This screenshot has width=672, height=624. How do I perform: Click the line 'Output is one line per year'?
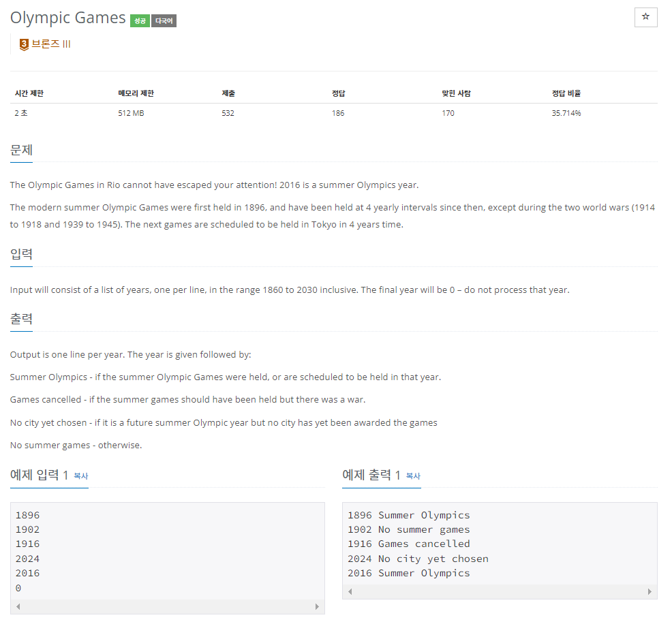(131, 355)
